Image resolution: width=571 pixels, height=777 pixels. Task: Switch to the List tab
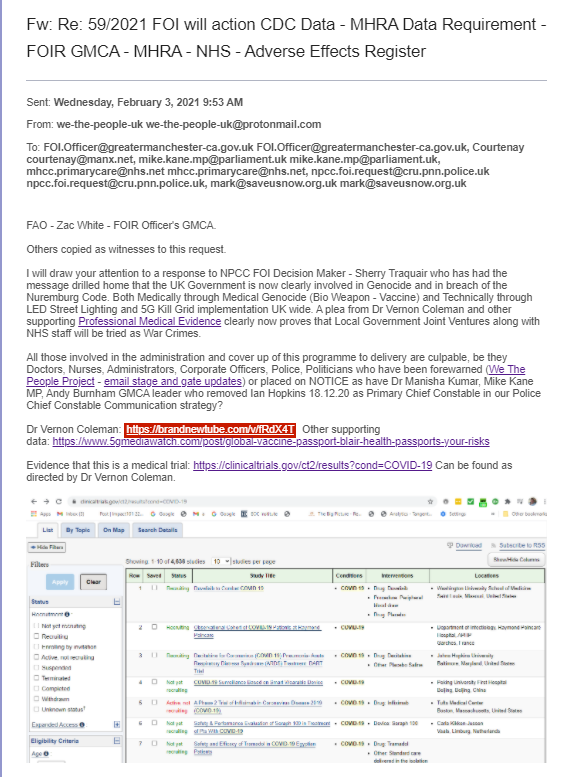(x=48, y=530)
